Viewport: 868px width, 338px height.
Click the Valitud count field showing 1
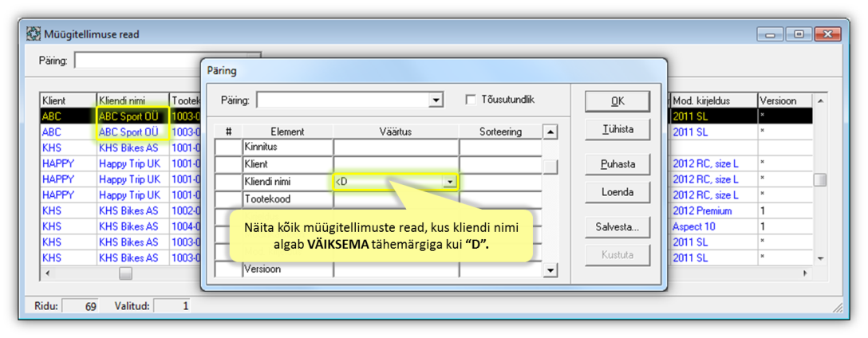point(172,305)
